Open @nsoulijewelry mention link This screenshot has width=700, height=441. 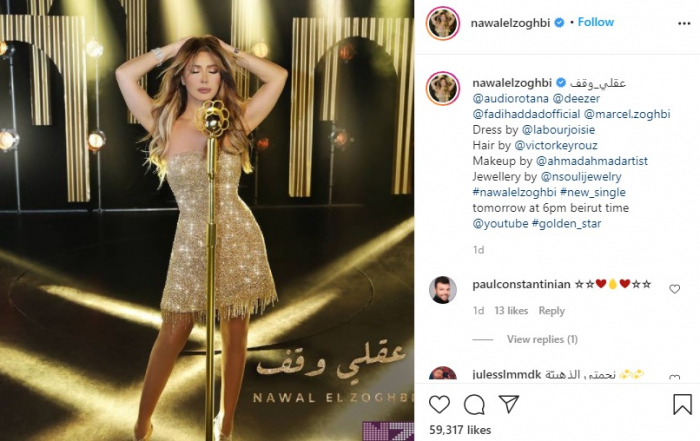click(x=581, y=177)
